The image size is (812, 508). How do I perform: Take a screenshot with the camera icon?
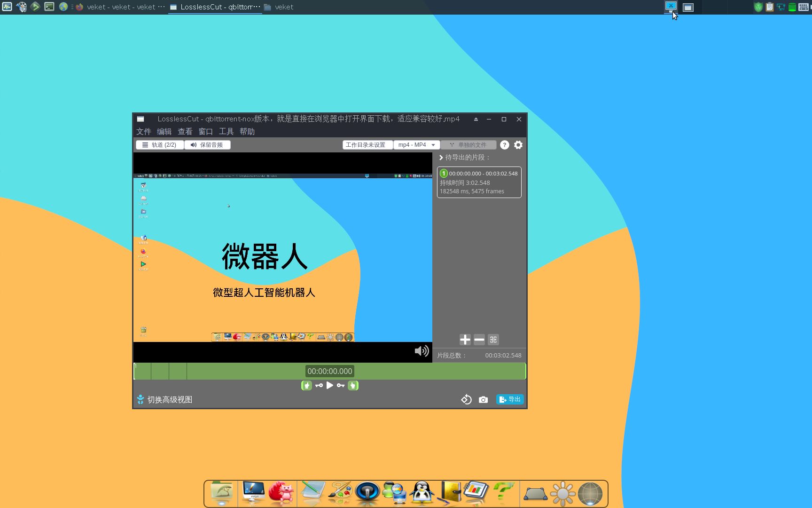coord(483,399)
